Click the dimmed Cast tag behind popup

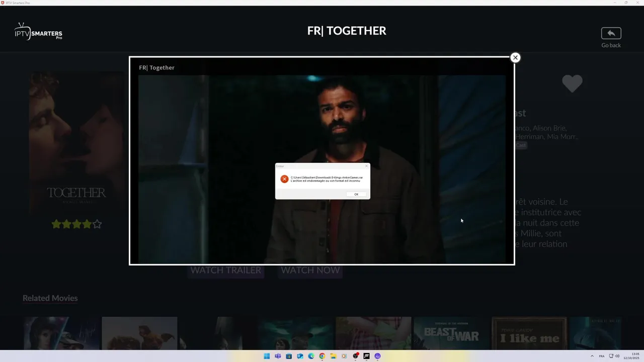pyautogui.click(x=521, y=145)
